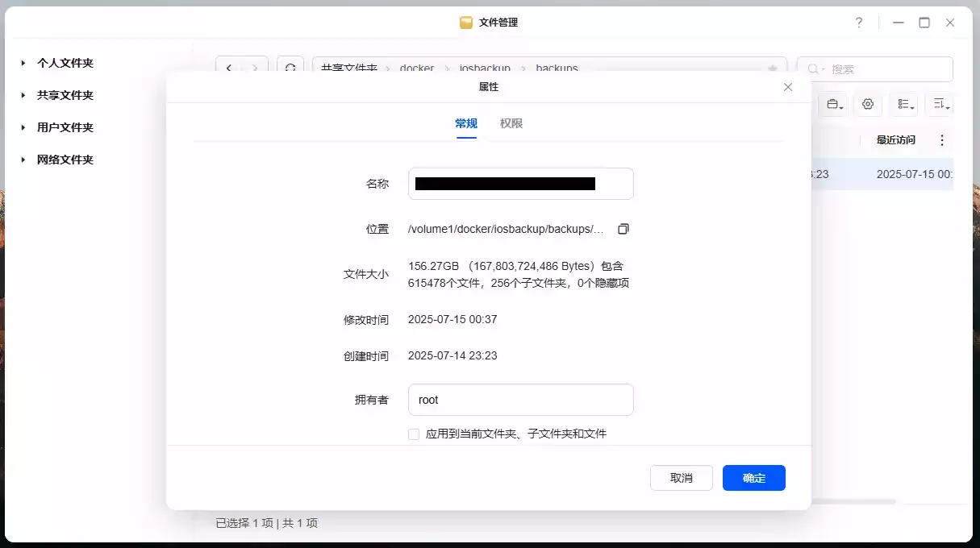The image size is (980, 548).
Task: Click the forward navigation arrow
Action: click(x=255, y=68)
